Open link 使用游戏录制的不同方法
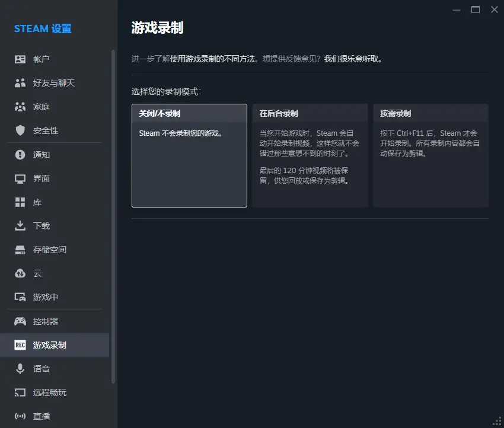Viewport: 504px width, 428px height. (213, 59)
